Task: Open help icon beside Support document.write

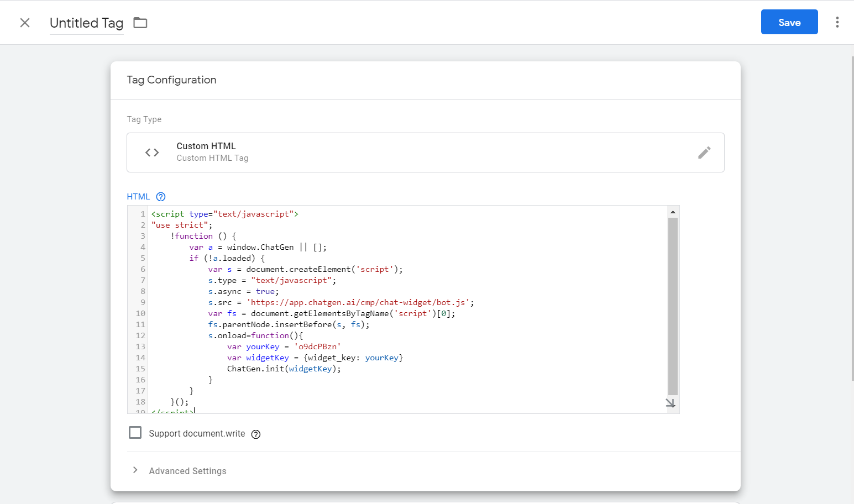Action: tap(256, 434)
